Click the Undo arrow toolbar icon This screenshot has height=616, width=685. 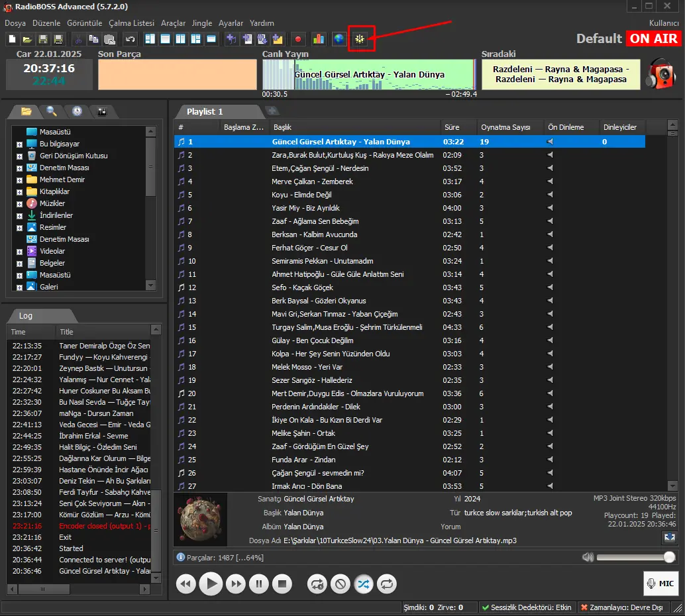pyautogui.click(x=130, y=39)
